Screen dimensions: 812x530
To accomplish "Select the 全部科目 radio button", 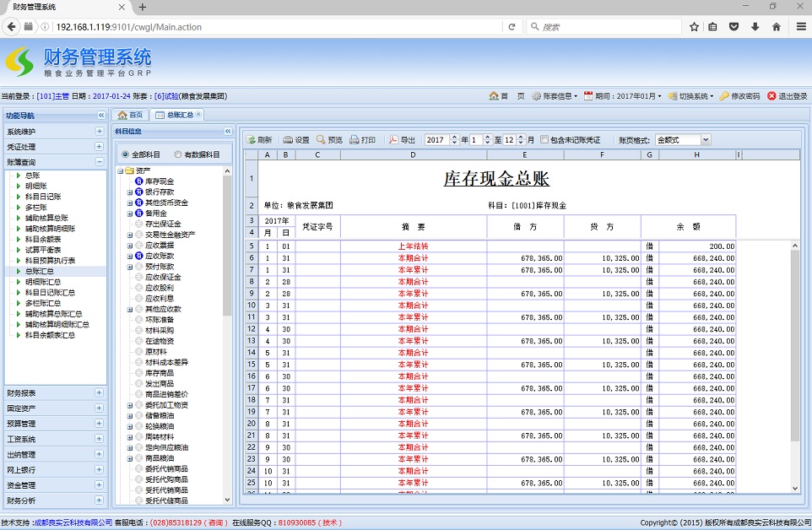I will tap(126, 154).
